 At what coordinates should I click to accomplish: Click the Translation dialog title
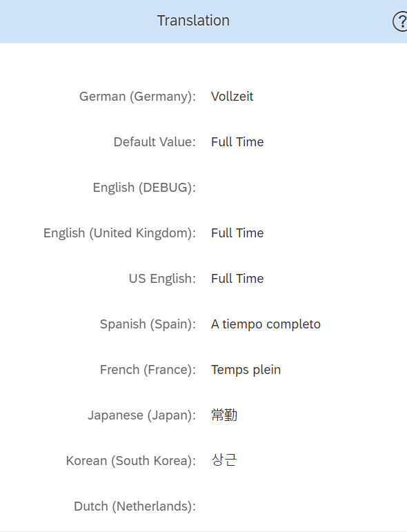coord(193,21)
